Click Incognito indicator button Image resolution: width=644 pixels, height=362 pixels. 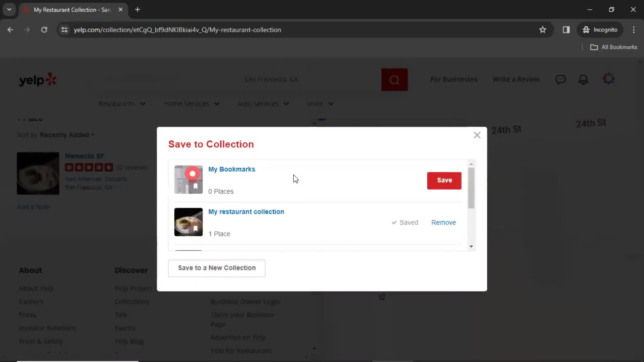(x=600, y=30)
